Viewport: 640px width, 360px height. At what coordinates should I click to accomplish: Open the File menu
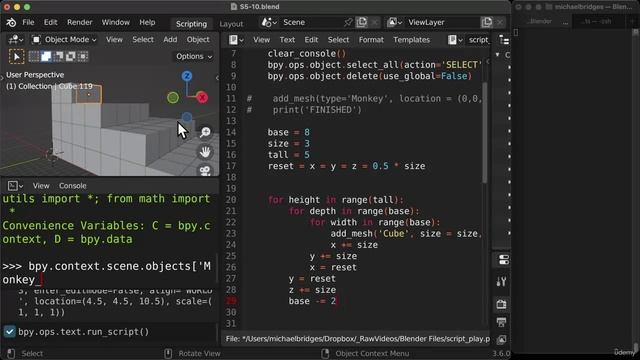tap(28, 22)
